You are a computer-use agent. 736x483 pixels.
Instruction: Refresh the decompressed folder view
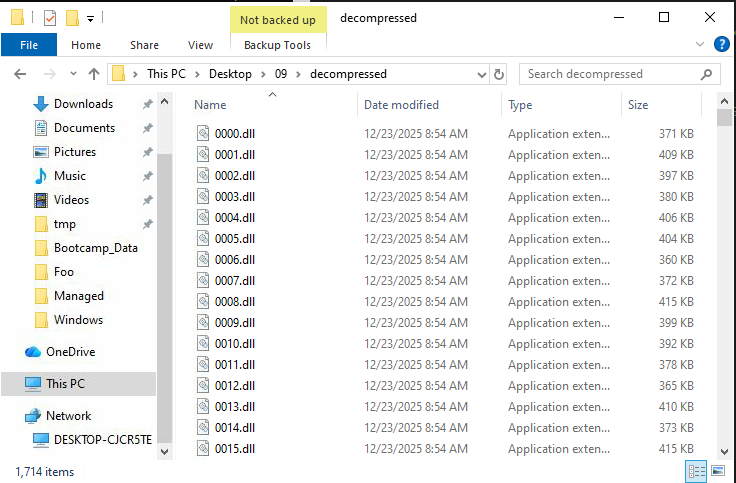(x=499, y=74)
